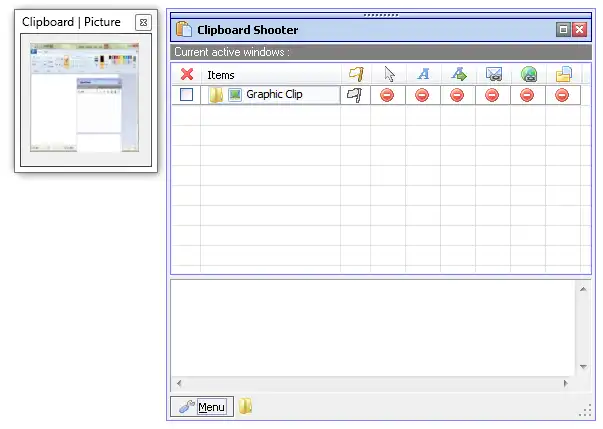Viewport: 603px width, 429px height.
Task: Click red minus under envelope column
Action: tap(492, 95)
